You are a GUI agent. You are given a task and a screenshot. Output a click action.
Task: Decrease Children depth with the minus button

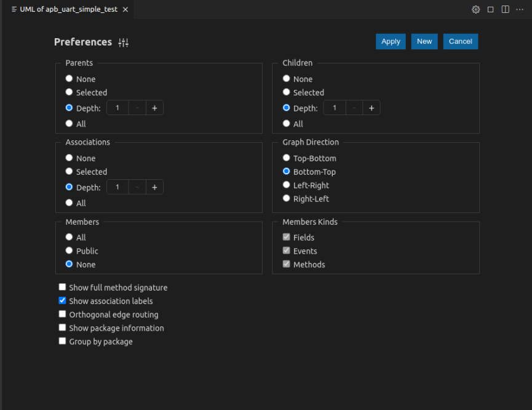pyautogui.click(x=354, y=107)
